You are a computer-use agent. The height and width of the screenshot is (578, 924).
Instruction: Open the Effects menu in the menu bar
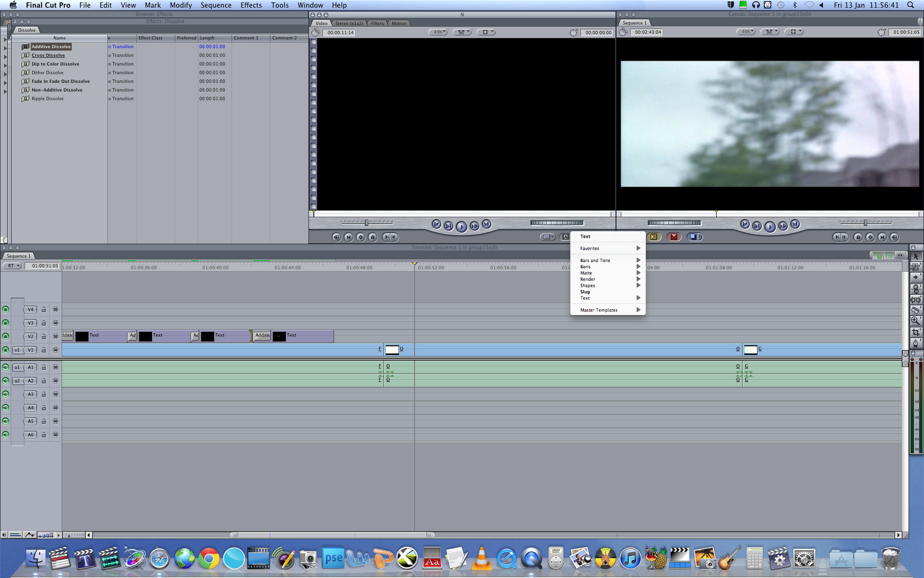coord(251,5)
